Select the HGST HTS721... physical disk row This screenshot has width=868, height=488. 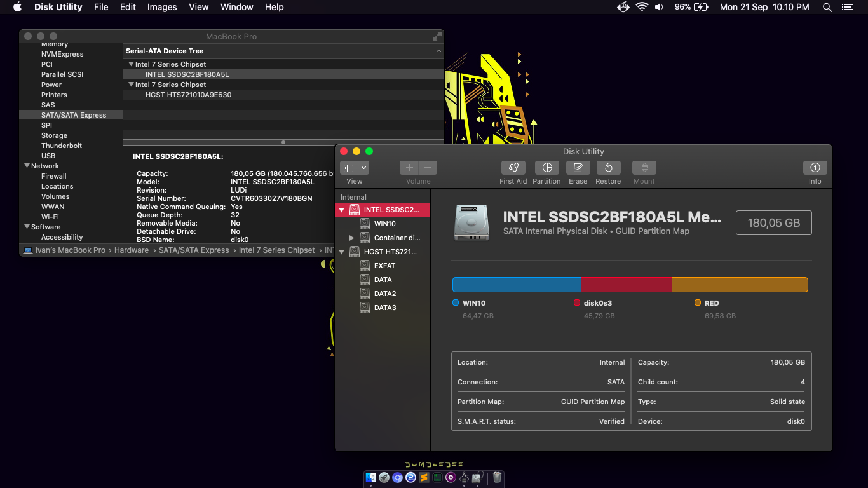(x=383, y=252)
